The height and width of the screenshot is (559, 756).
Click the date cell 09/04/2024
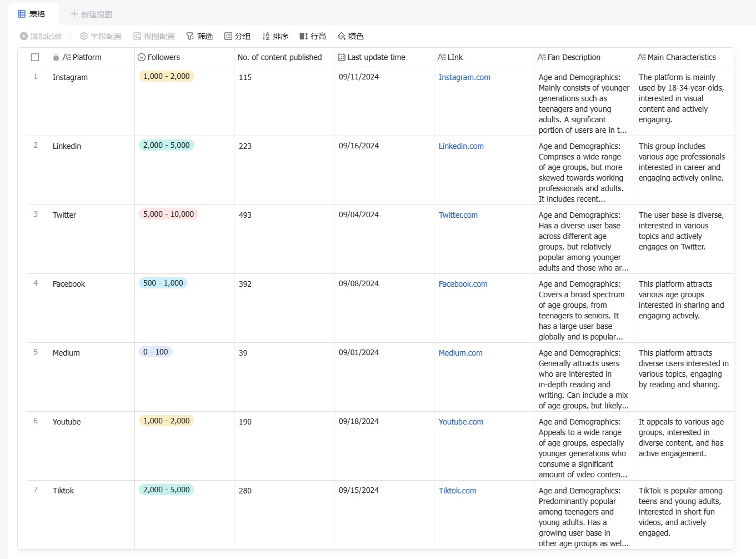[x=384, y=239]
